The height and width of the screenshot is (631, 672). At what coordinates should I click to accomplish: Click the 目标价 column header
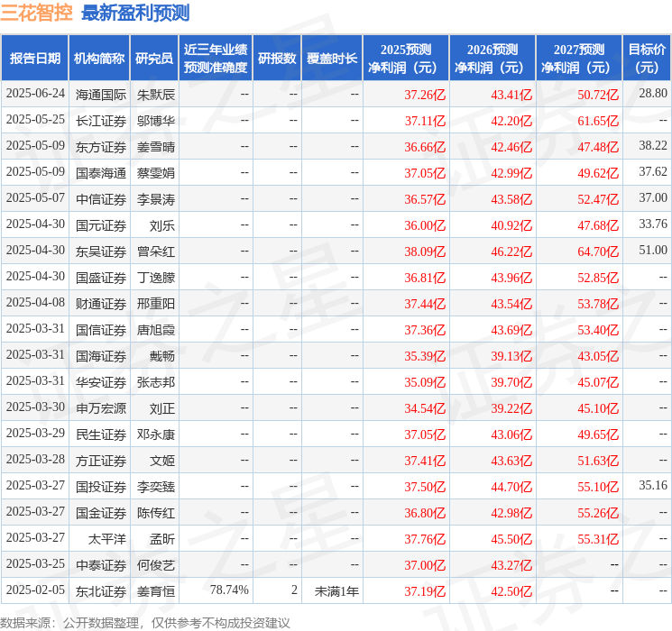click(647, 59)
